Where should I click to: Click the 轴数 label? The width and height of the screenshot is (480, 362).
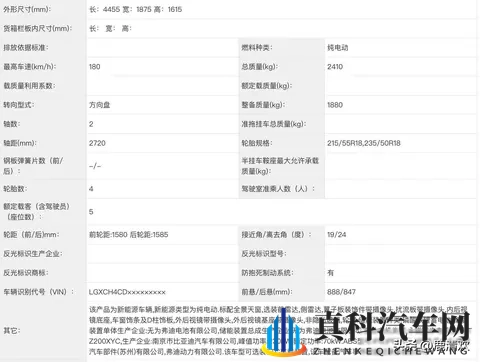pos(12,124)
